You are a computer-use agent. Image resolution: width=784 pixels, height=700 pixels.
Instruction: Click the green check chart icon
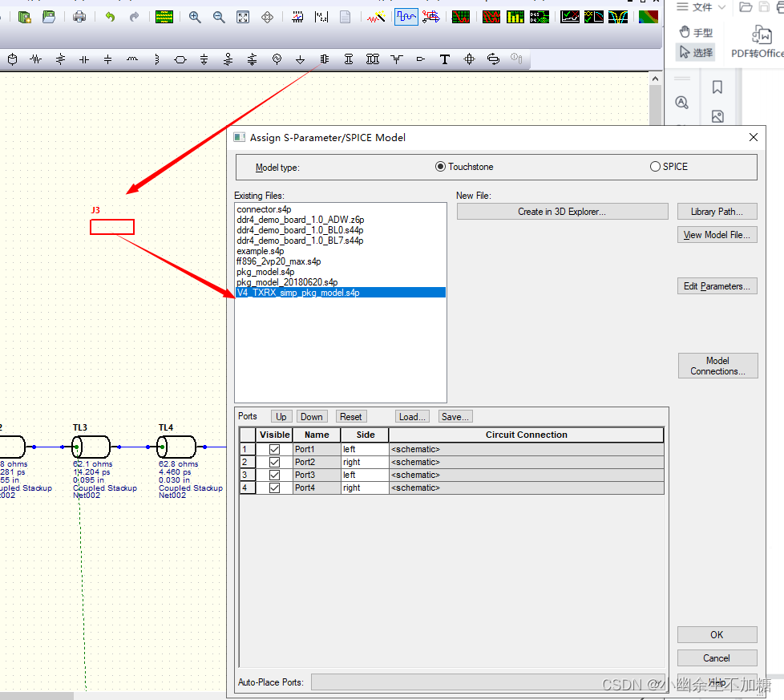click(569, 17)
